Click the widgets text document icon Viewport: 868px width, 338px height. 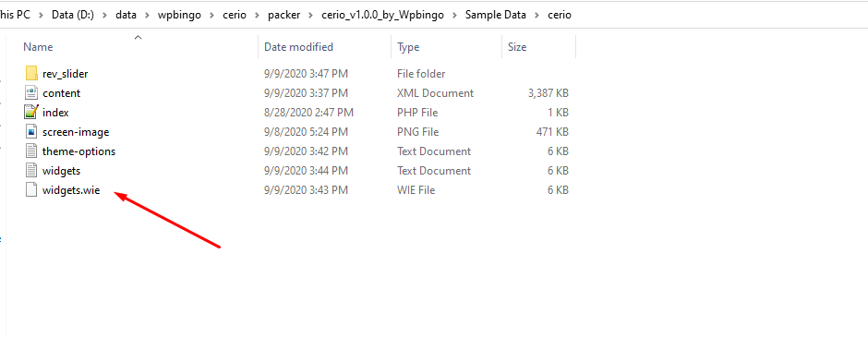click(x=31, y=170)
